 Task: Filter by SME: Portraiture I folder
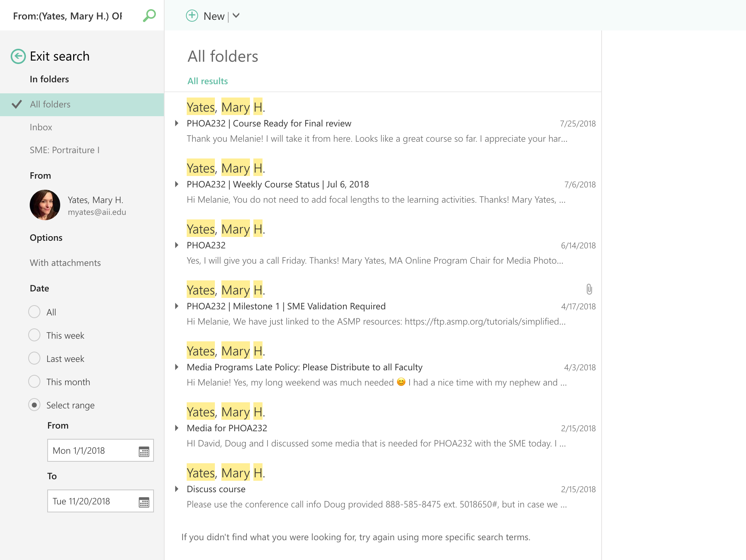click(64, 150)
